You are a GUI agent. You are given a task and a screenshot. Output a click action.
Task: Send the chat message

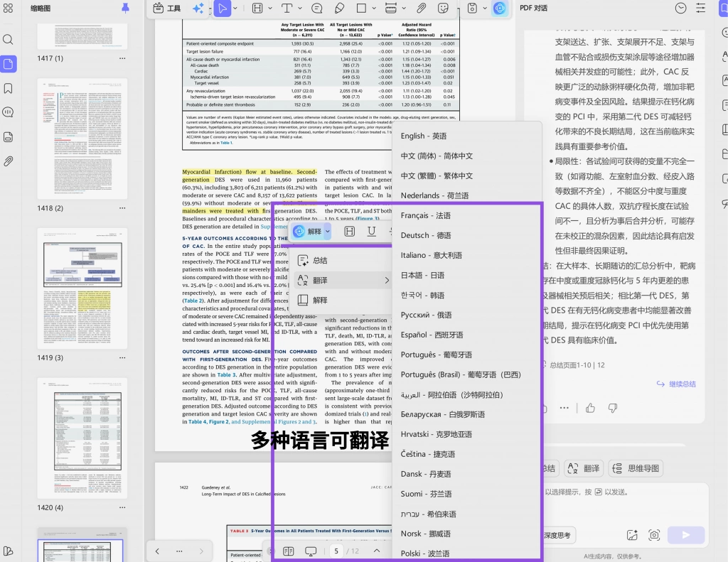click(x=686, y=535)
